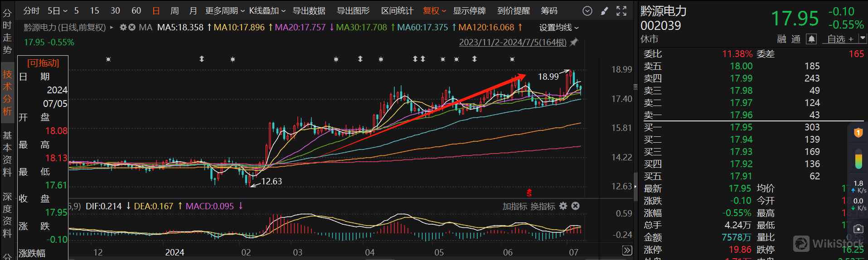The image size is (868, 260).
Task: Click 卖五 price 18.00
Action: pyautogui.click(x=741, y=66)
